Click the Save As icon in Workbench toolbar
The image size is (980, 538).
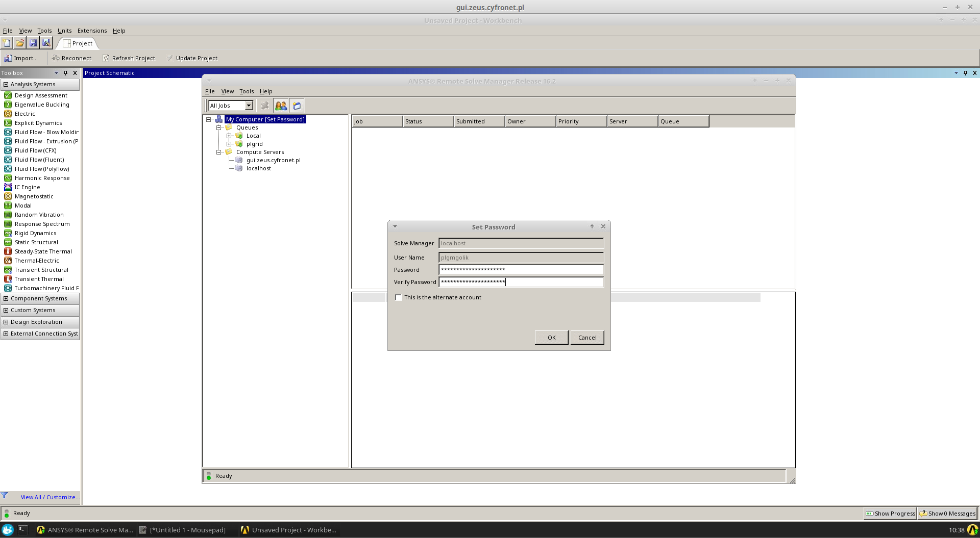point(46,43)
